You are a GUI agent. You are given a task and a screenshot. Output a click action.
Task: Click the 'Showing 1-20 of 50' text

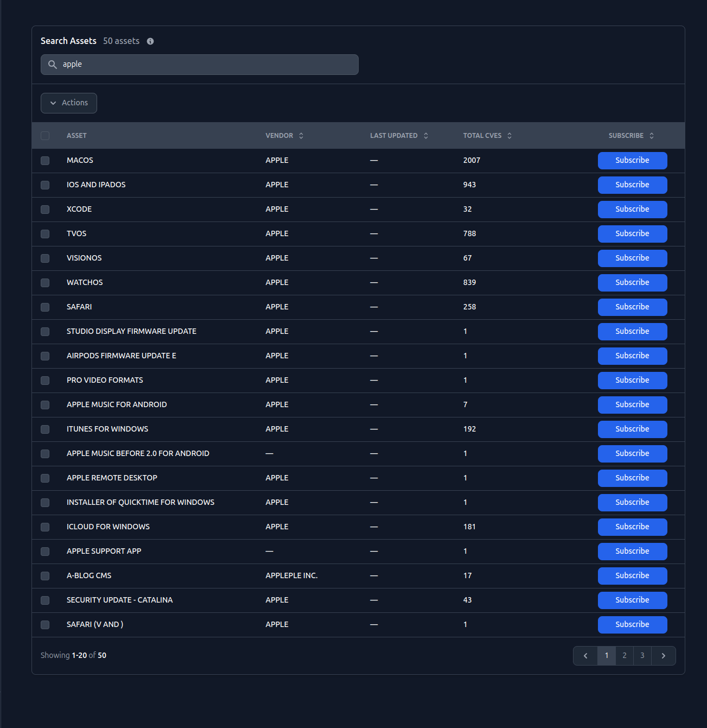point(73,656)
